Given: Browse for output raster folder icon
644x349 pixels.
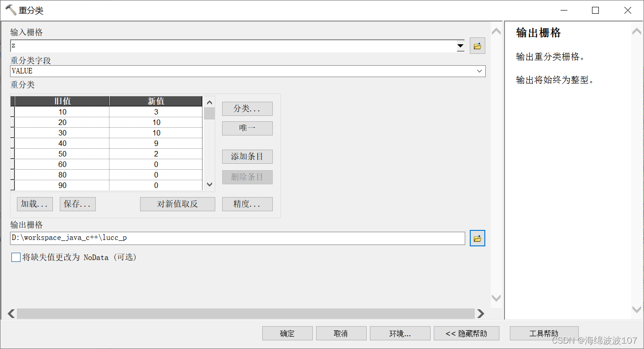Looking at the screenshot, I should [477, 238].
